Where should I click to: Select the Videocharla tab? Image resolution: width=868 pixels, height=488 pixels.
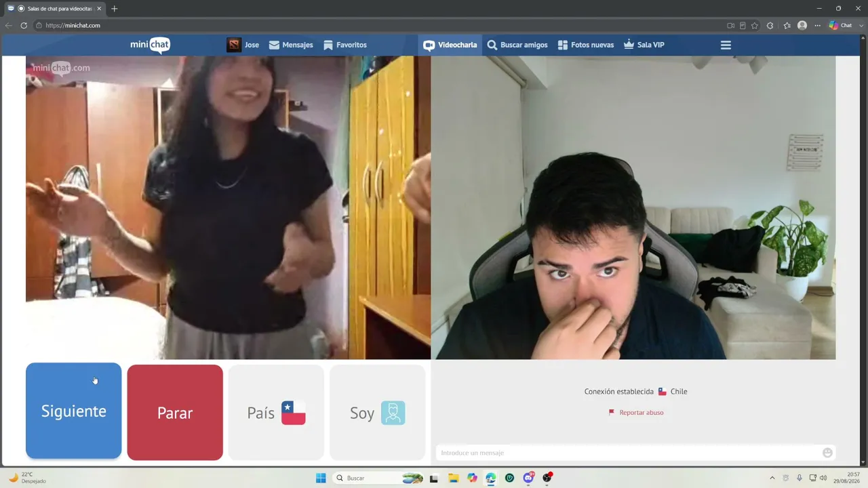pyautogui.click(x=450, y=45)
